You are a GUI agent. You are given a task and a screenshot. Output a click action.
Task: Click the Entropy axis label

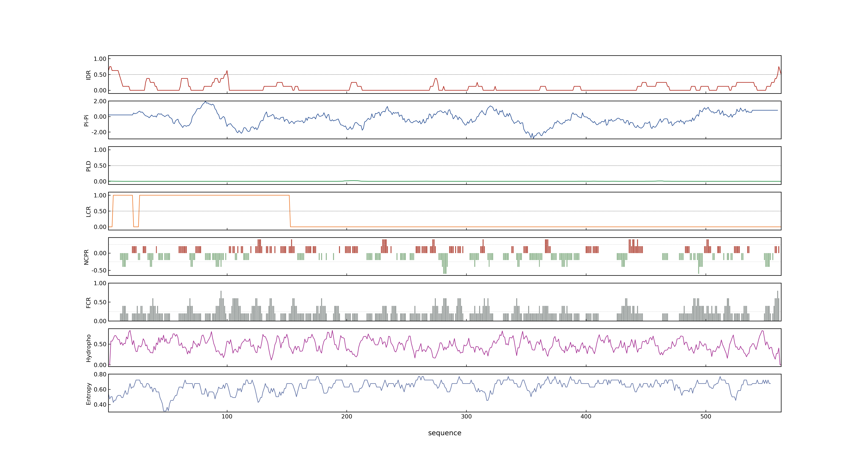(x=88, y=394)
